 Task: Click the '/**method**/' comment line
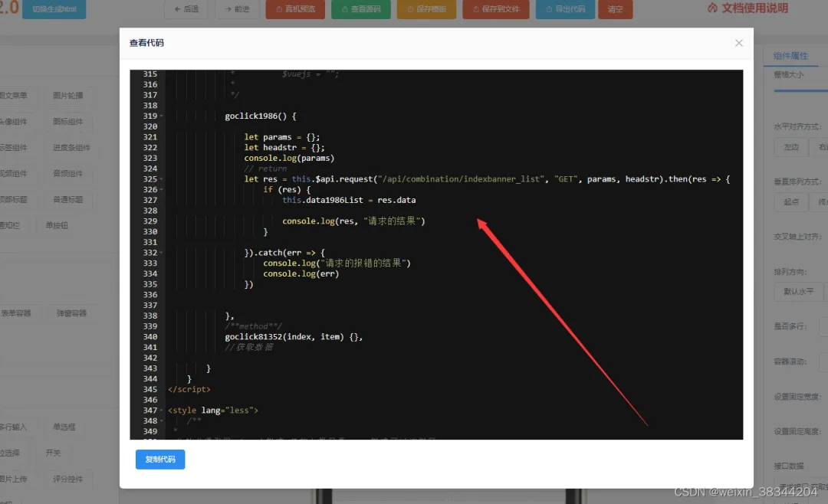pyautogui.click(x=253, y=326)
